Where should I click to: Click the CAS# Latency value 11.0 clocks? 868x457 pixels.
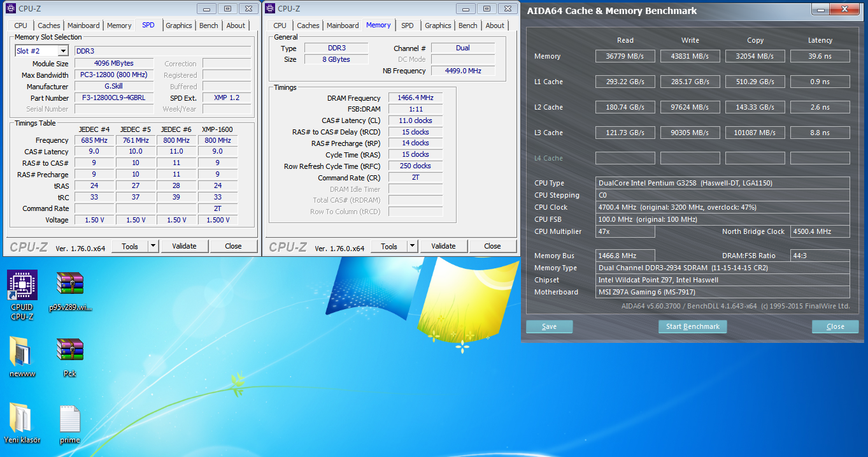point(415,120)
